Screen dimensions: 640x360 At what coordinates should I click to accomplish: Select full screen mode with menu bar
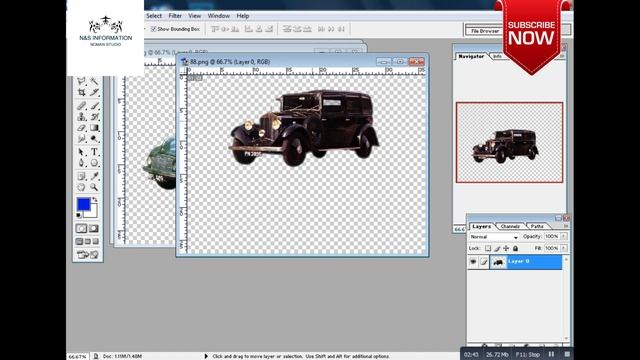[x=88, y=242]
